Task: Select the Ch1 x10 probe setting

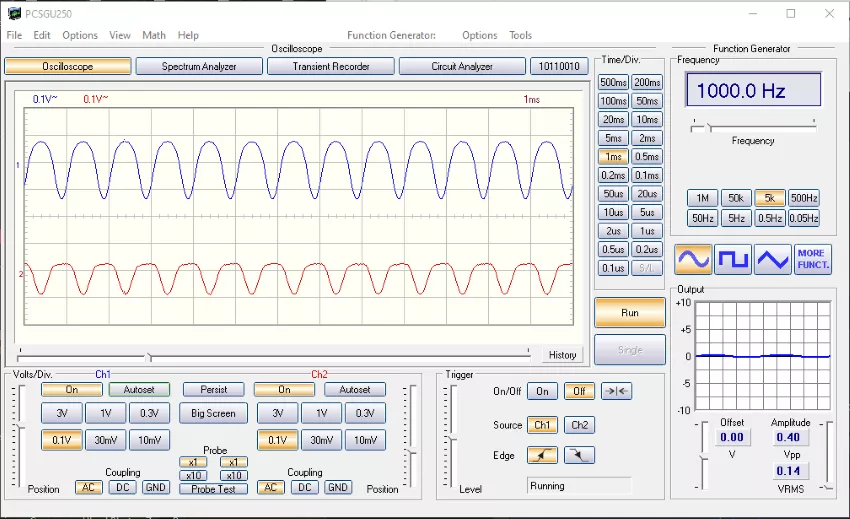Action: (x=193, y=475)
